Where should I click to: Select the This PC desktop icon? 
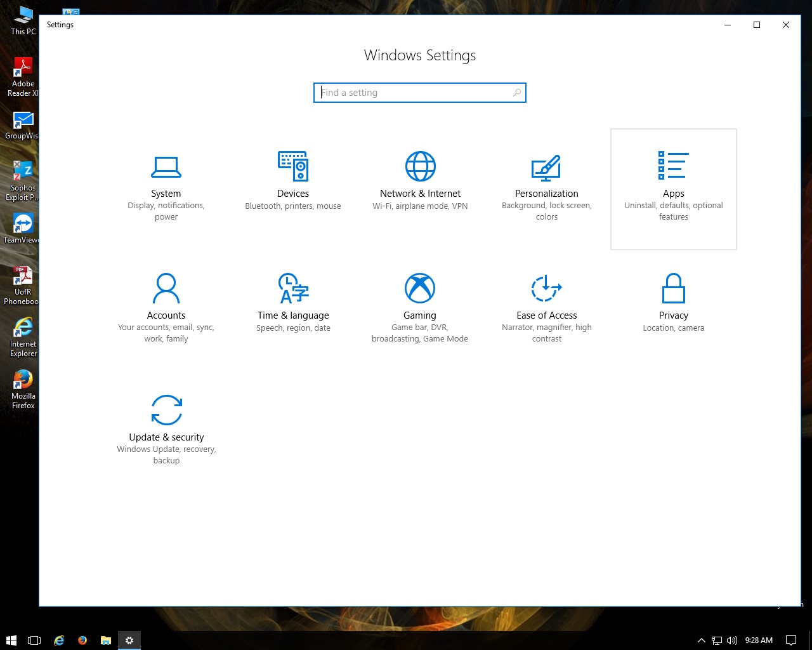[23, 20]
